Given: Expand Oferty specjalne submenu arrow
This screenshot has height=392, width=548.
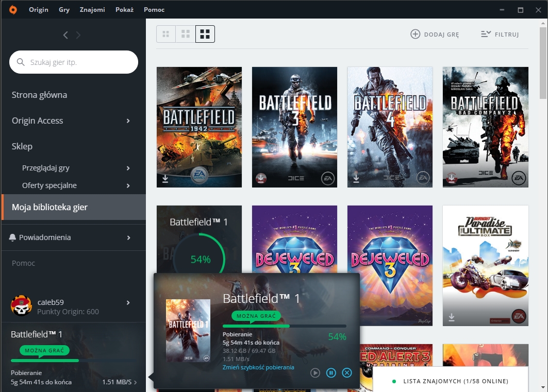Looking at the screenshot, I should (128, 186).
